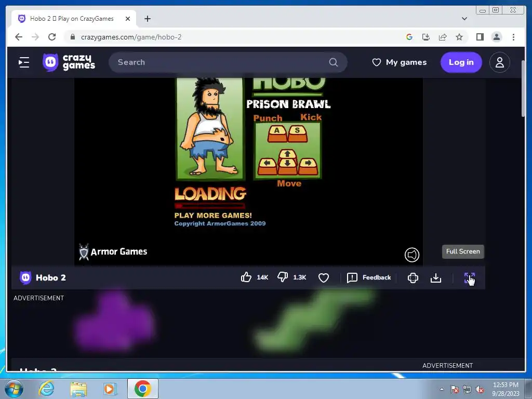This screenshot has height=399, width=532.
Task: Click the Action Center flag icon
Action: tap(455, 389)
